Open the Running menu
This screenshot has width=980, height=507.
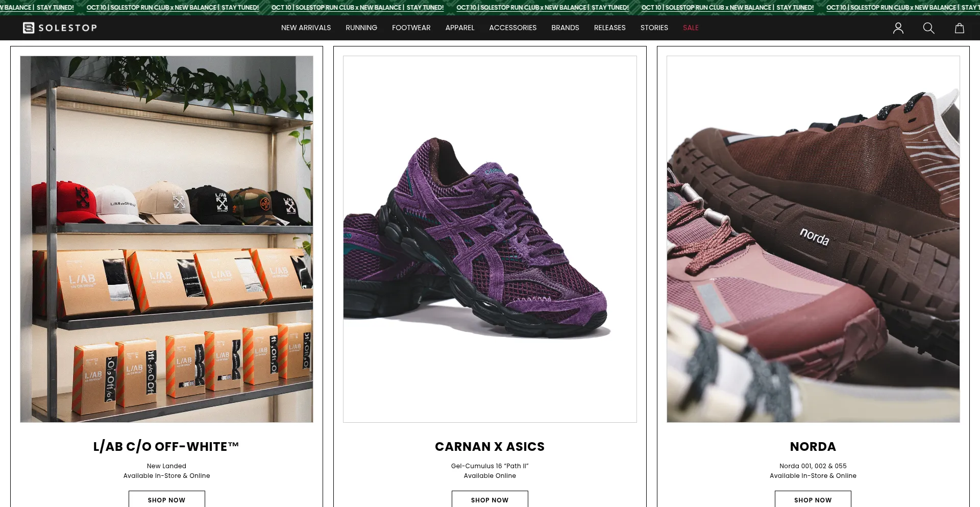(361, 28)
